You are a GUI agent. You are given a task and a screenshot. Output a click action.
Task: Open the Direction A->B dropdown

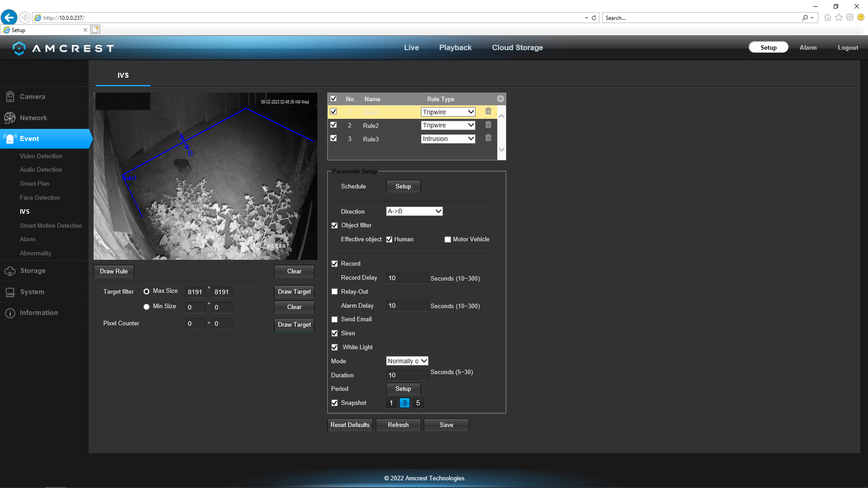[x=415, y=211]
